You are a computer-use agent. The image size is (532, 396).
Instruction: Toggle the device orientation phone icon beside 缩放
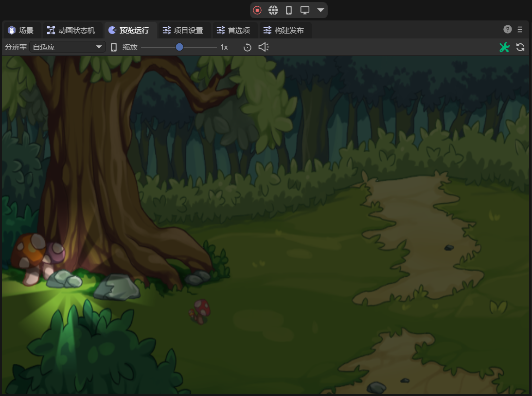pos(114,47)
